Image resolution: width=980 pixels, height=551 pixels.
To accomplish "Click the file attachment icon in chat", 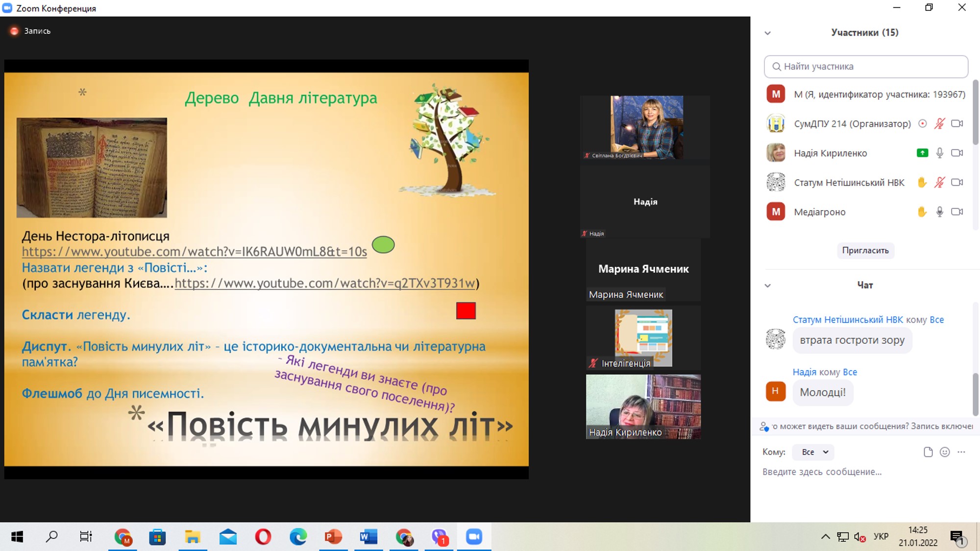I will pyautogui.click(x=928, y=452).
